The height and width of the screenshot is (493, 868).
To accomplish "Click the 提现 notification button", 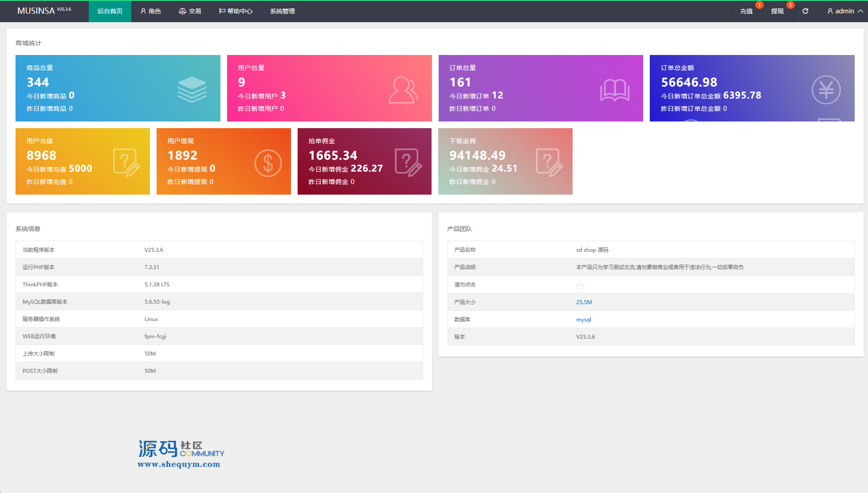I will point(777,11).
